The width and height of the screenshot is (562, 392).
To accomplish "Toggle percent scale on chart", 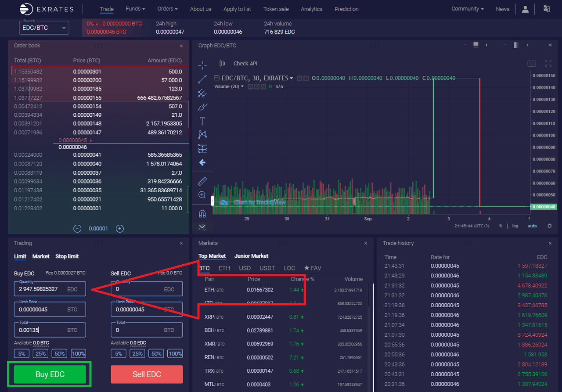I will [x=501, y=226].
